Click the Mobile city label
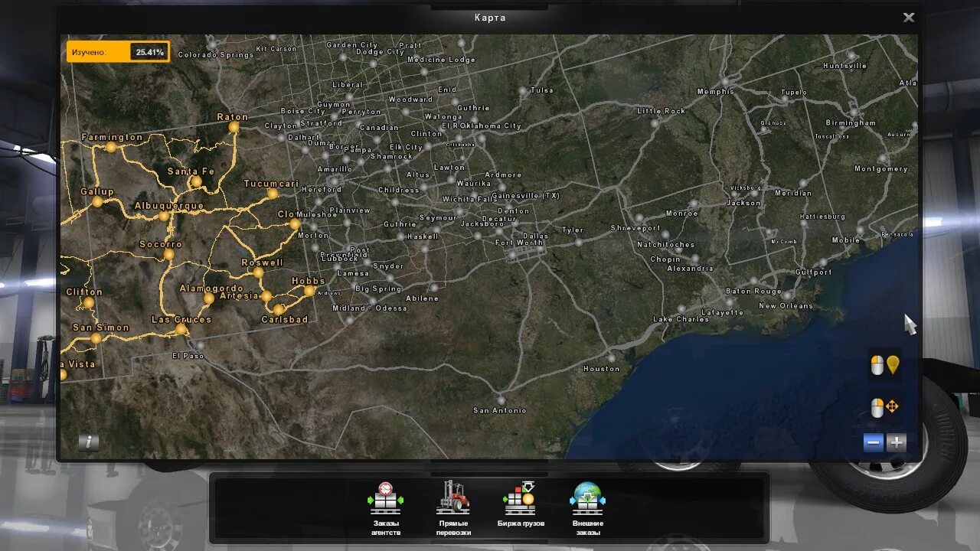Viewport: 980px width, 551px height. click(x=846, y=240)
